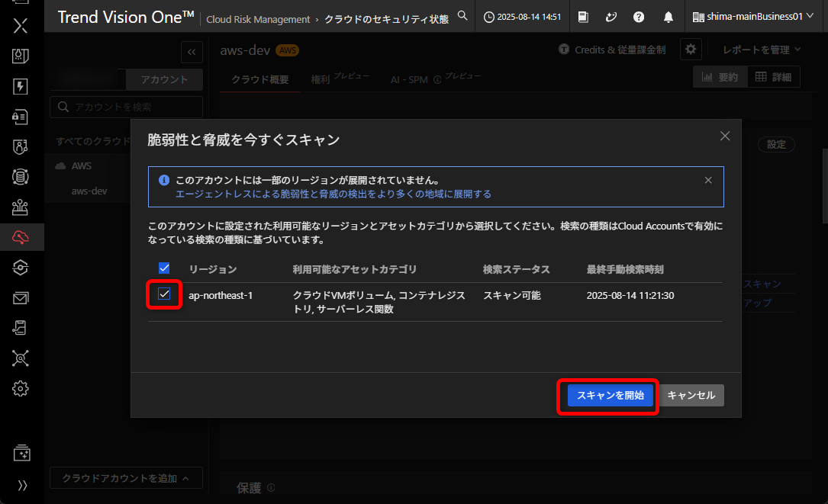Select the AI - SPM tab

coord(409,80)
